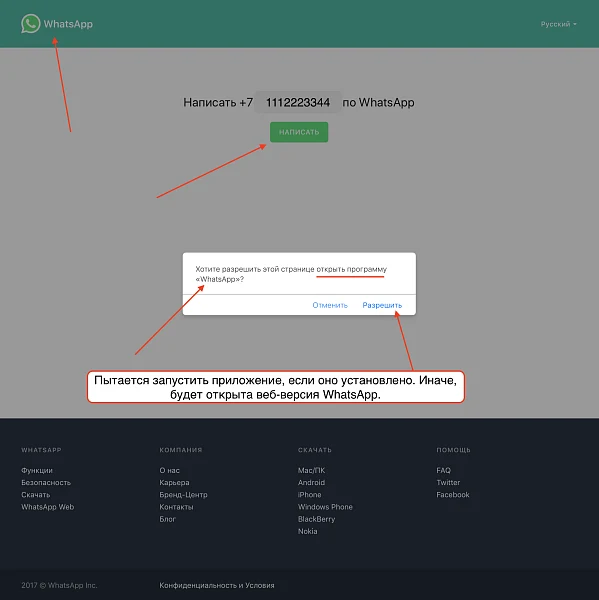This screenshot has height=600, width=599.
Task: Click the 'Написать +7' heading text
Action: [x=218, y=103]
